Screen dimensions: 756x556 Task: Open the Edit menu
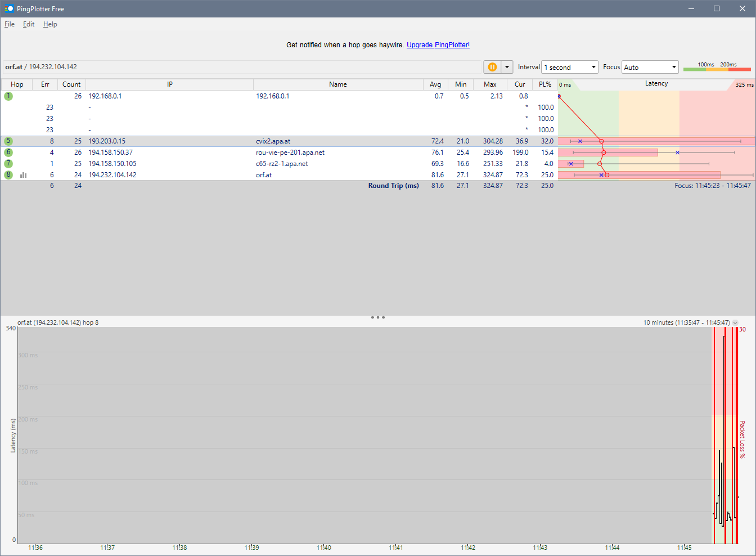pyautogui.click(x=29, y=24)
